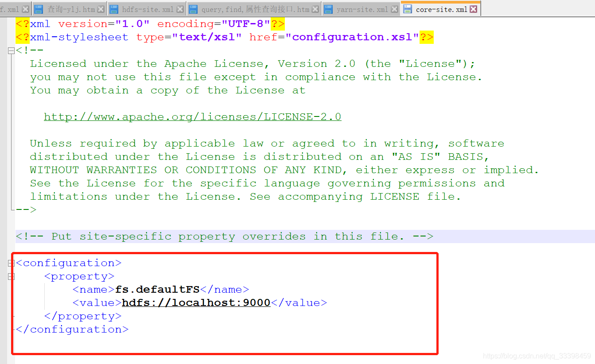Screen dimensions: 595x364
Task: Click the save icon on core-site.xml tab
Action: click(408, 9)
